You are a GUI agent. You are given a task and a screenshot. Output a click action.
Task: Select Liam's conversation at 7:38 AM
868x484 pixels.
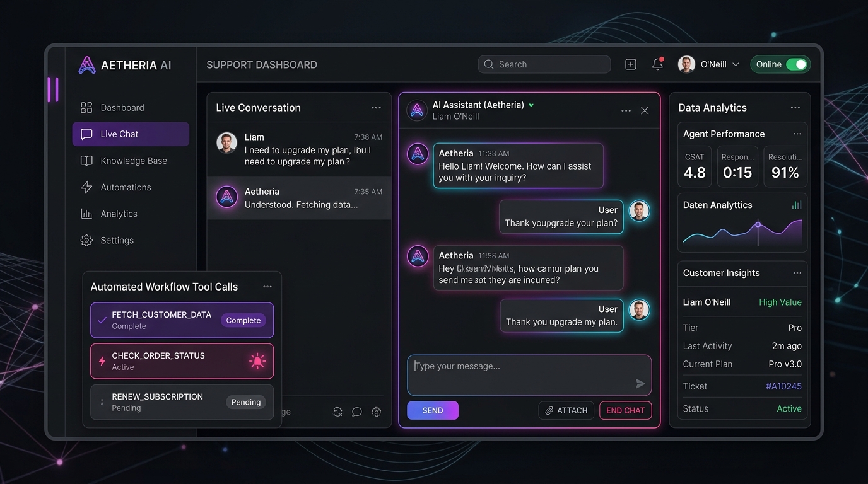pos(300,149)
